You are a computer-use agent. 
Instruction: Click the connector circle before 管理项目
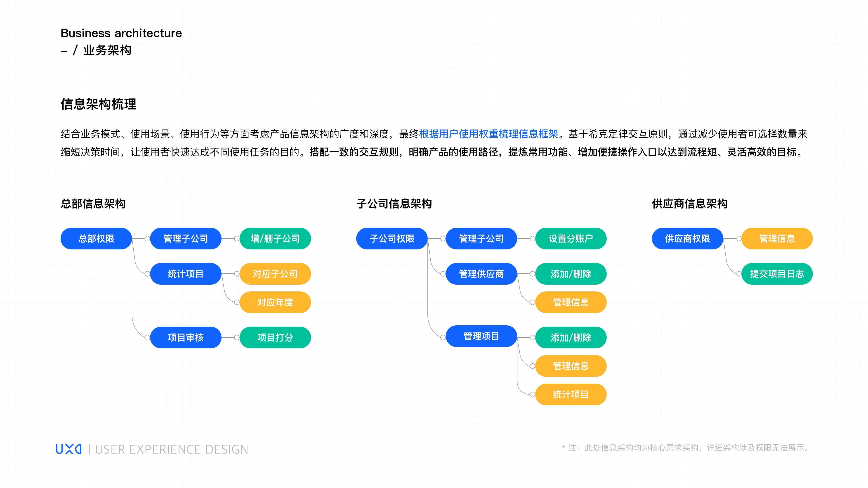pyautogui.click(x=443, y=338)
